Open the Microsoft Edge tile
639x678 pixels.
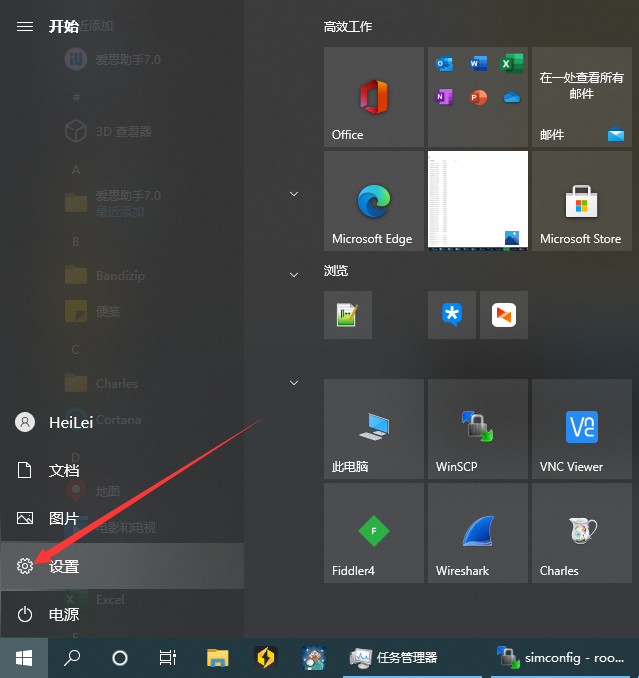click(x=374, y=201)
